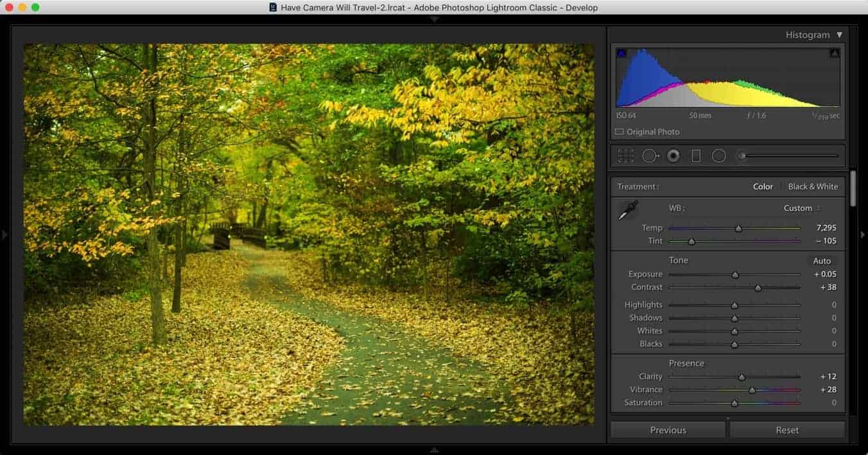This screenshot has width=868, height=455.
Task: Select the Crop Overlay tool
Action: (625, 156)
